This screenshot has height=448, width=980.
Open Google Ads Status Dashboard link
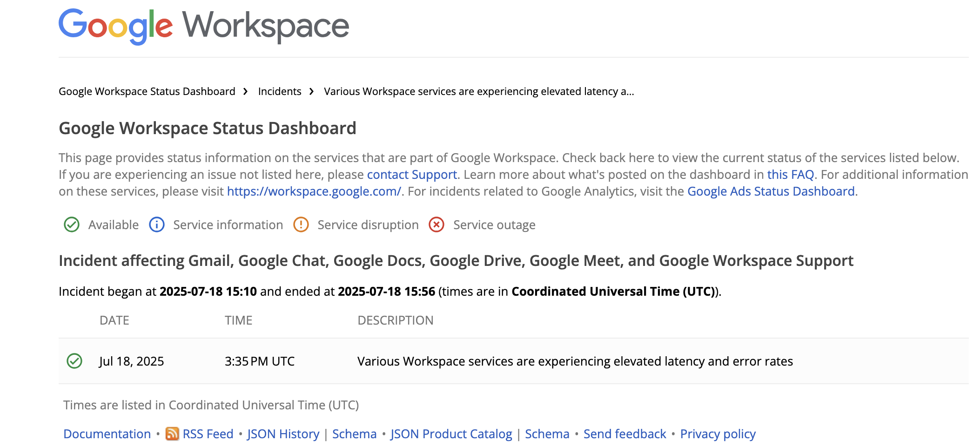(x=771, y=191)
